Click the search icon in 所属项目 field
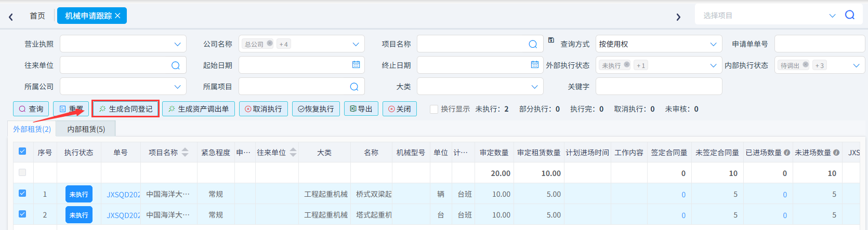 (x=354, y=87)
